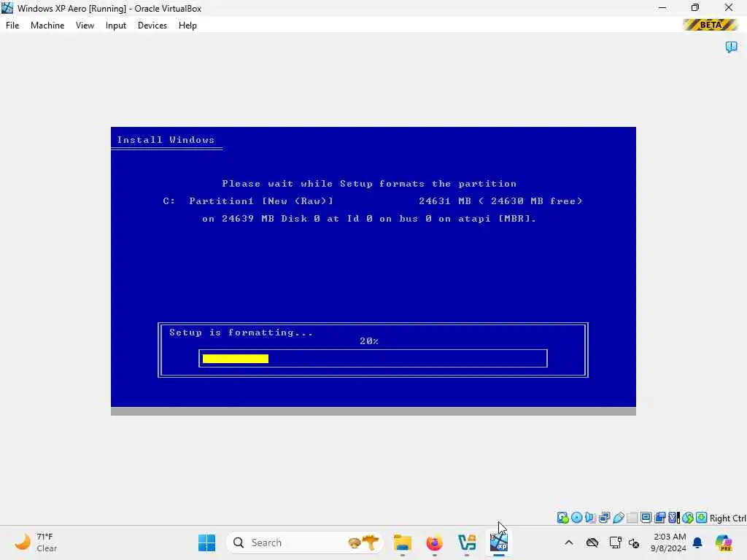Open the network tray icon
This screenshot has width=747, height=560.
tap(616, 542)
